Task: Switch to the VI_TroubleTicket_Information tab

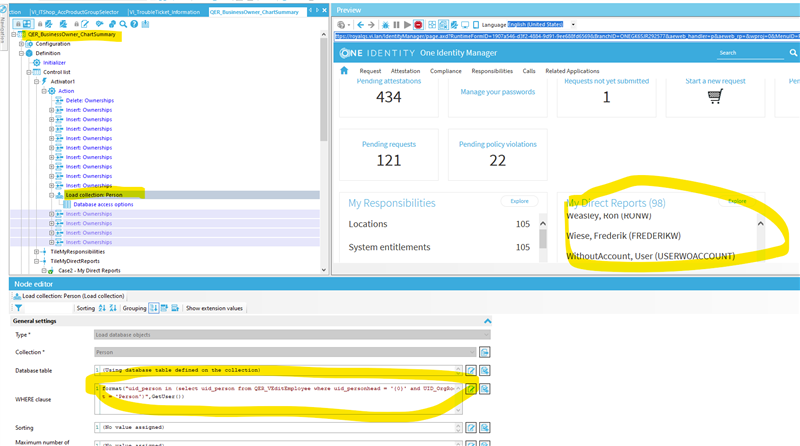Action: [x=164, y=12]
